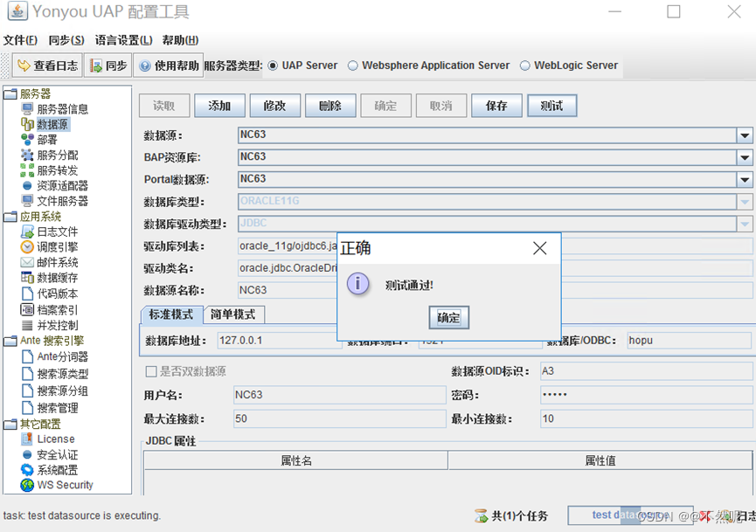Click the 密码 password field
The height and width of the screenshot is (532, 756).
pos(646,395)
